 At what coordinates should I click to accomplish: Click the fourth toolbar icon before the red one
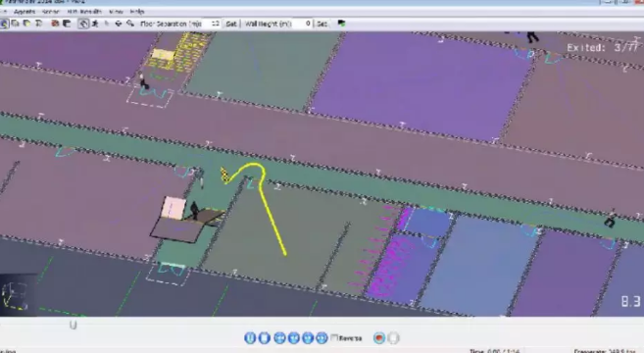pyautogui.click(x=38, y=24)
